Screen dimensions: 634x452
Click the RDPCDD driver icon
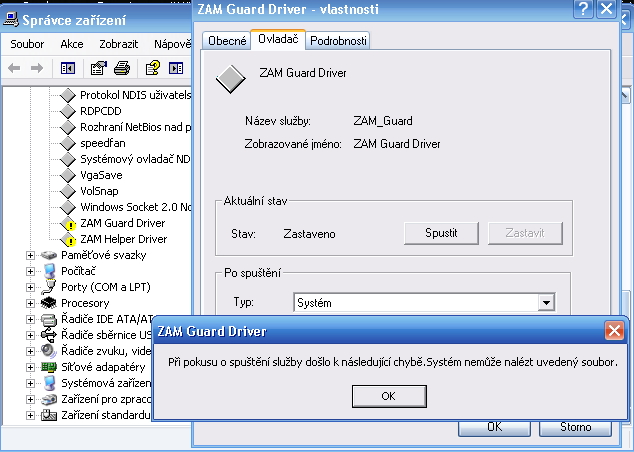coord(68,111)
